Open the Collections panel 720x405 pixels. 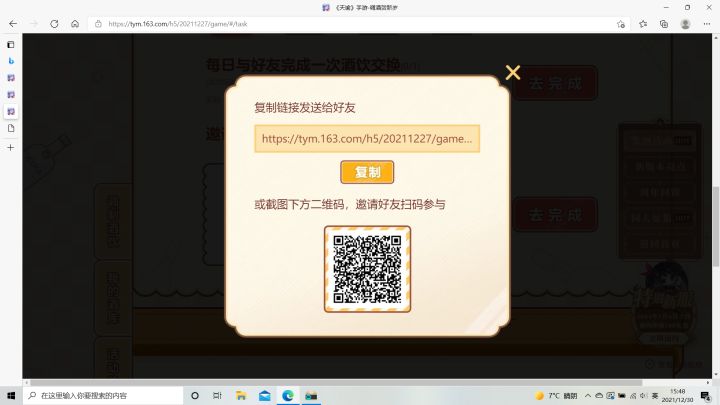pos(664,24)
